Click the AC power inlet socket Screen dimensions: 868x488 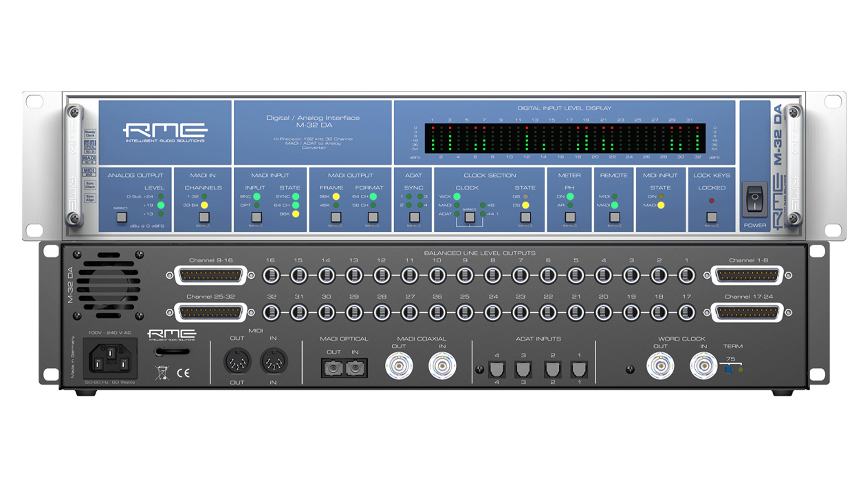[x=111, y=359]
